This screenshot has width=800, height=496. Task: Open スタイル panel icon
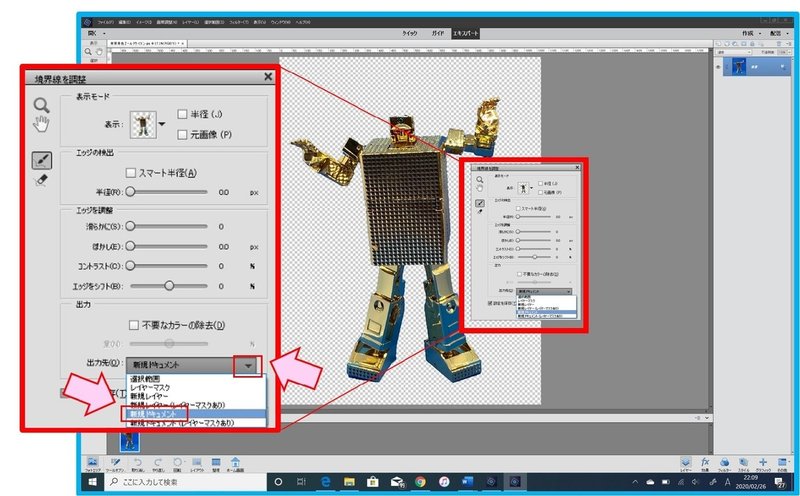pyautogui.click(x=744, y=463)
